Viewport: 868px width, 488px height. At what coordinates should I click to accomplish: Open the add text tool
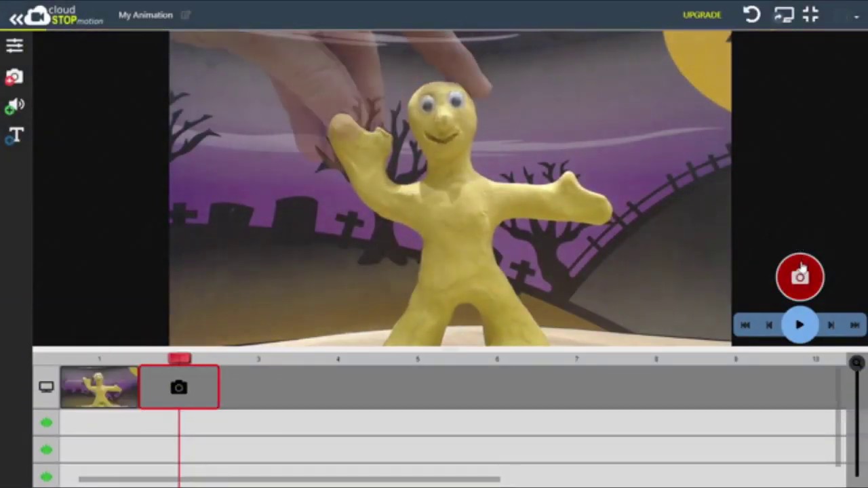pyautogui.click(x=15, y=136)
